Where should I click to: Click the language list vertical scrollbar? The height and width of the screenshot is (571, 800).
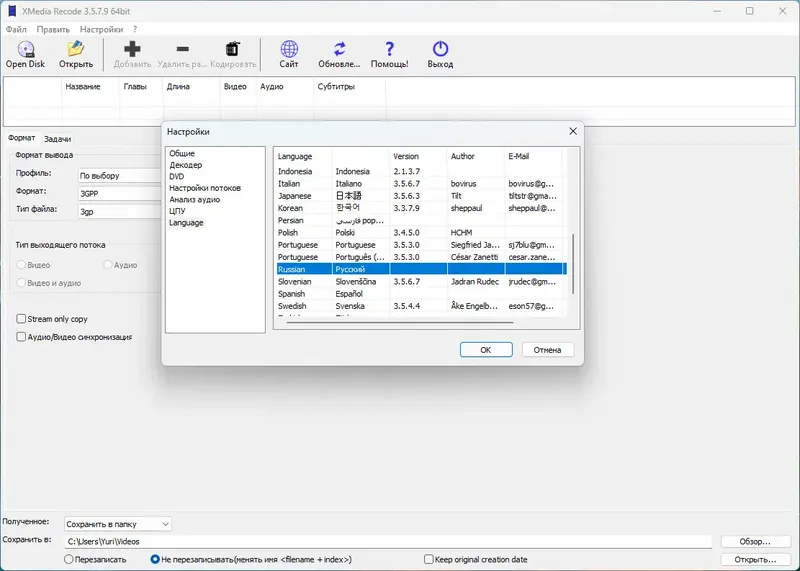[x=573, y=264]
